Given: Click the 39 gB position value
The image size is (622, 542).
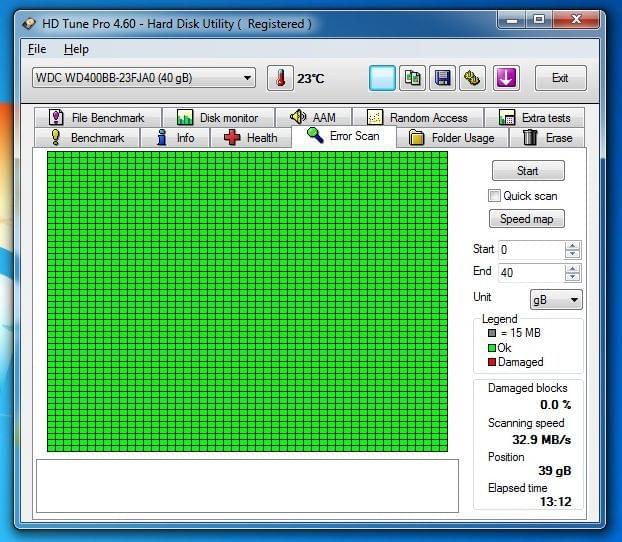Looking at the screenshot, I should pyautogui.click(x=555, y=471).
